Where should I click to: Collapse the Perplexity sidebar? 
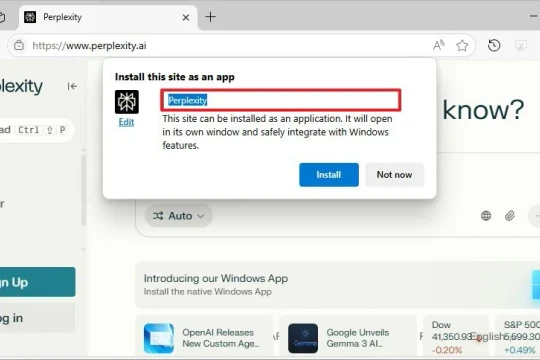click(72, 86)
